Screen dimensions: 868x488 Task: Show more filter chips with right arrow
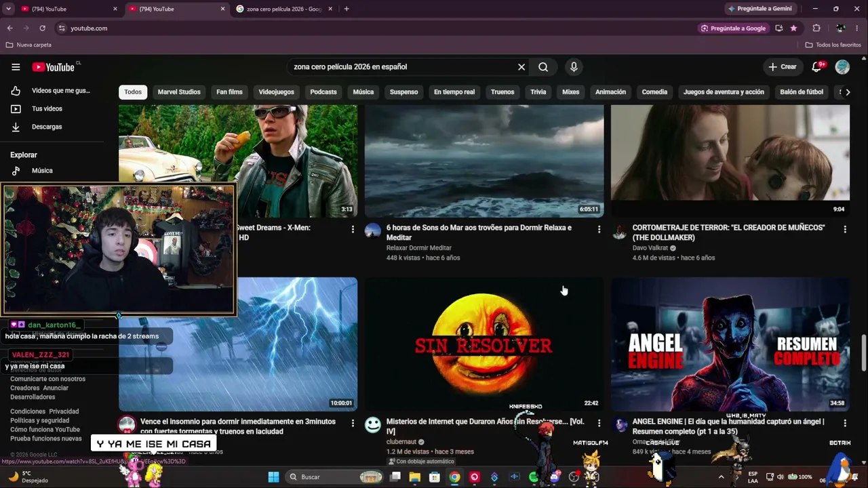tap(847, 92)
